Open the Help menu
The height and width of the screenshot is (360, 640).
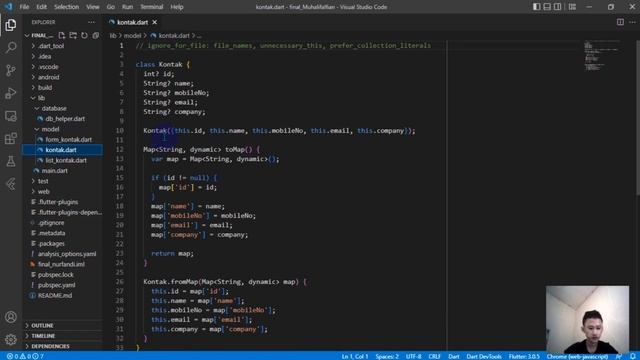177,7
